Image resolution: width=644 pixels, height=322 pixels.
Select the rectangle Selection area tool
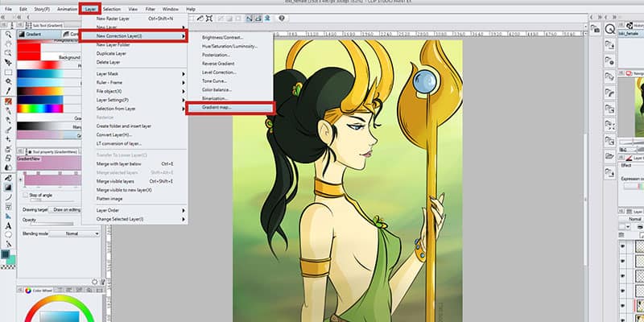click(8, 72)
